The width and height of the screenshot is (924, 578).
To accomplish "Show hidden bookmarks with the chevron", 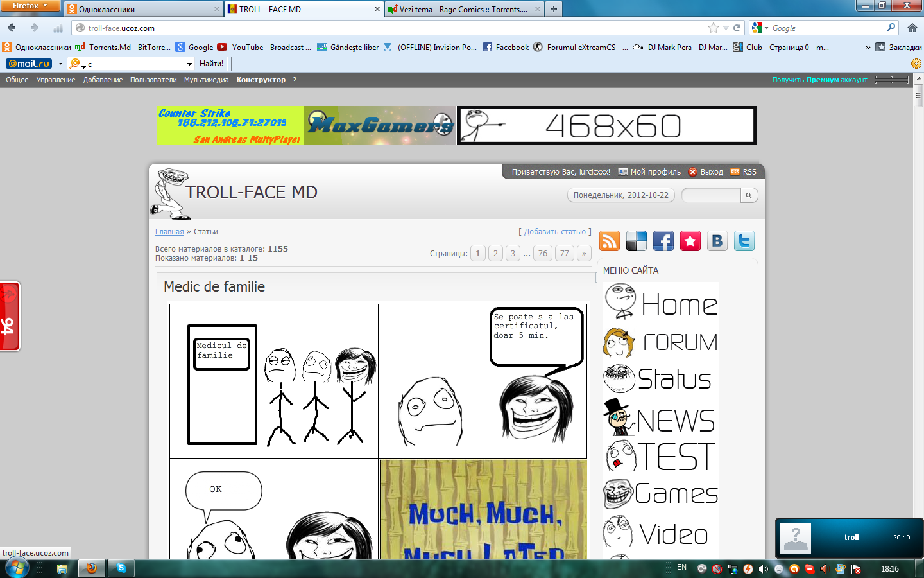I will 868,47.
